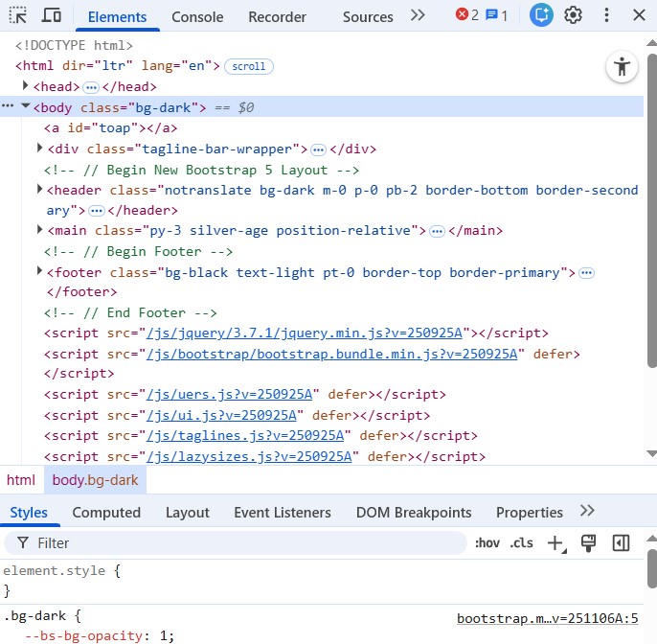The width and height of the screenshot is (657, 644).
Task: Open the customize DevTools three-dot menu
Action: [606, 15]
